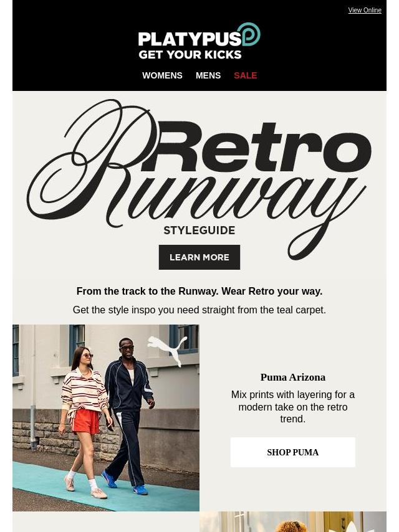Click the teal P emblem icon
The width and height of the screenshot is (399, 532).
251,34
